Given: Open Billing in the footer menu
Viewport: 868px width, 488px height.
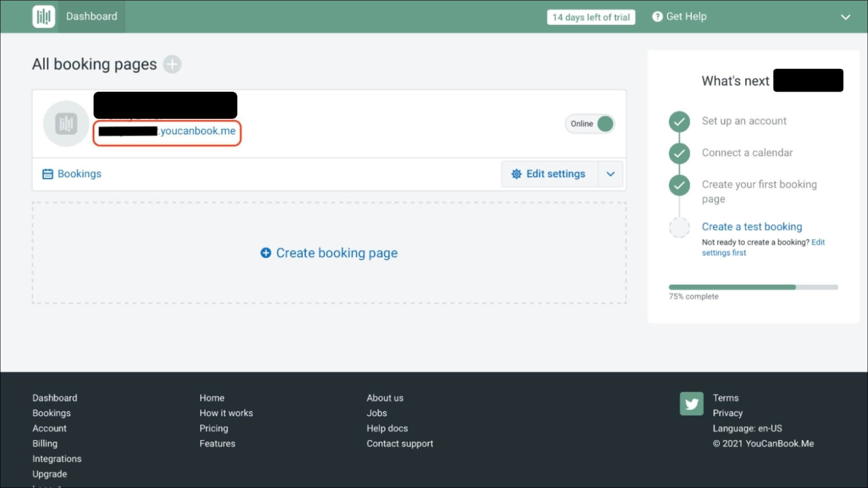Looking at the screenshot, I should point(45,444).
